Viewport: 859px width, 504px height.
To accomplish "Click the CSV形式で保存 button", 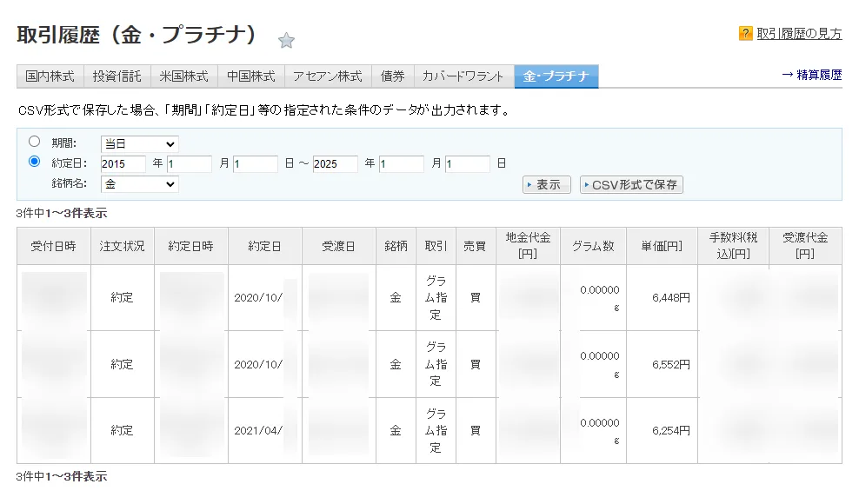I will (x=631, y=185).
